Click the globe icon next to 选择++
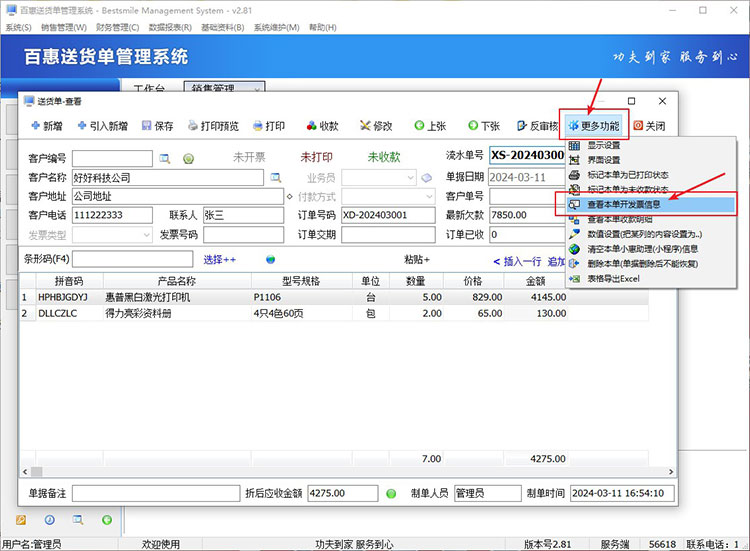The width and height of the screenshot is (750, 551). [x=271, y=260]
